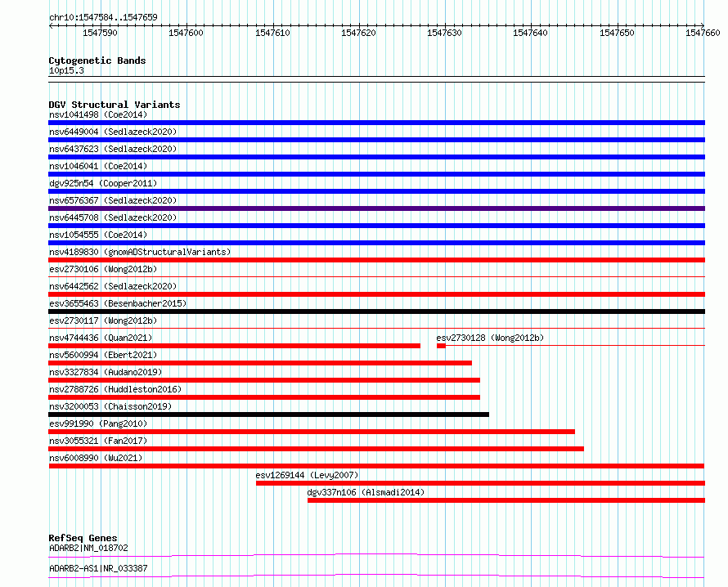728x587 pixels.
Task: Select the dgv337n106 (Alsmadi2014) label
Action: [x=366, y=492]
